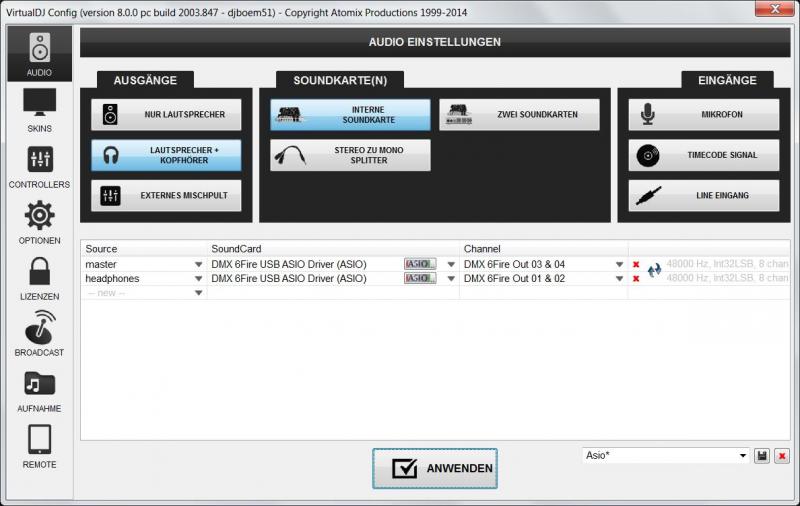
Task: Enable the Mikrofon input
Action: click(704, 114)
